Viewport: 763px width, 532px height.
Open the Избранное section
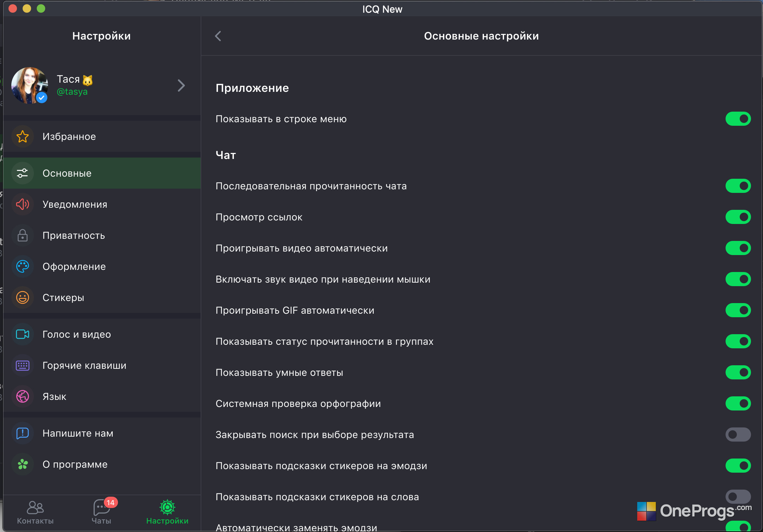tap(102, 136)
